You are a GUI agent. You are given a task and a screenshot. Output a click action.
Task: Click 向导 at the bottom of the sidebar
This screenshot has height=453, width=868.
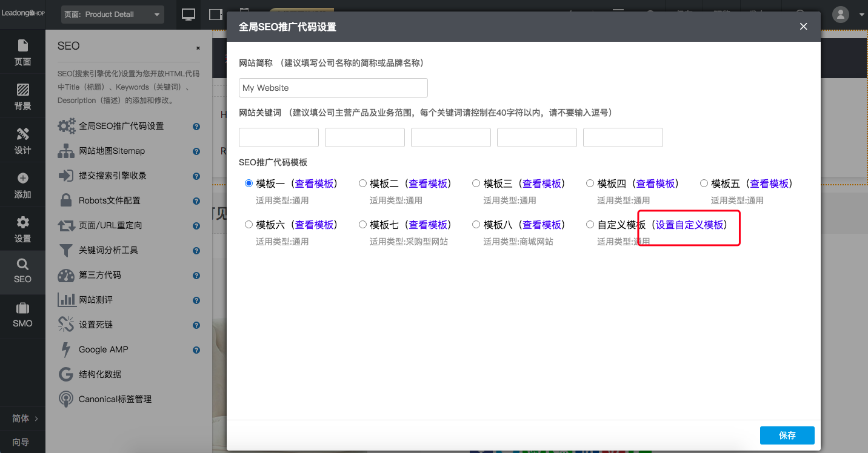click(20, 443)
